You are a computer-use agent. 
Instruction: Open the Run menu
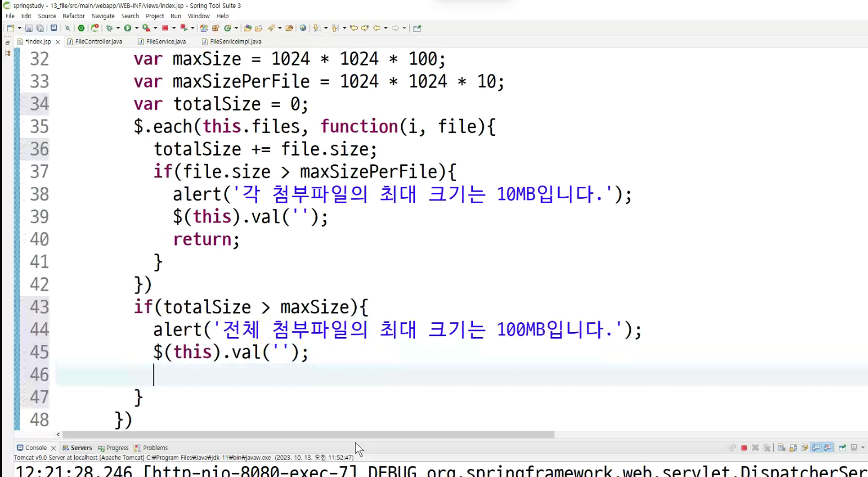coord(176,16)
